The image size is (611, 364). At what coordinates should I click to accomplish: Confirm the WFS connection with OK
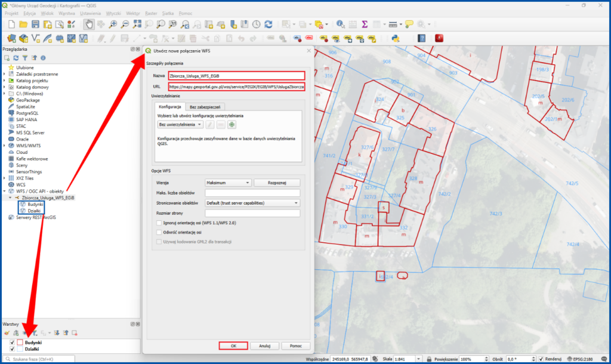coord(233,346)
